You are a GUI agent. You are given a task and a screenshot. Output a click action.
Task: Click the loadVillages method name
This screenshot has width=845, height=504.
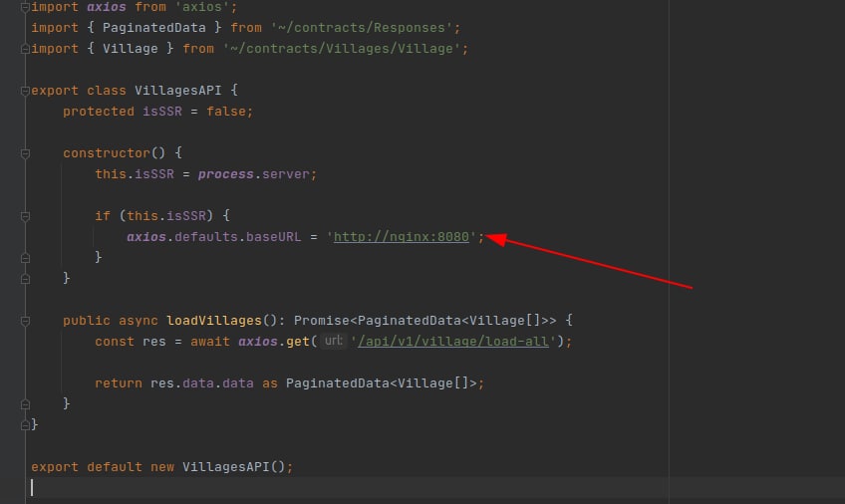pyautogui.click(x=214, y=321)
